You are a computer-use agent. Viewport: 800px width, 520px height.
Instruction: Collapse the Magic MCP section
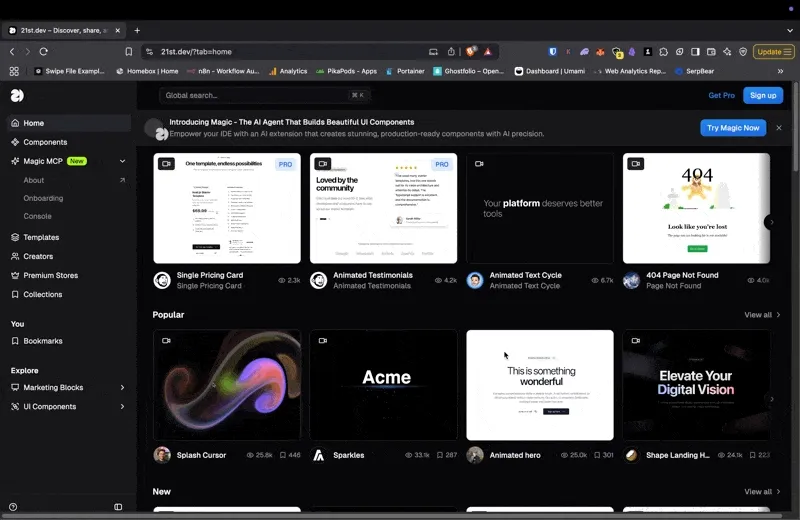click(122, 161)
